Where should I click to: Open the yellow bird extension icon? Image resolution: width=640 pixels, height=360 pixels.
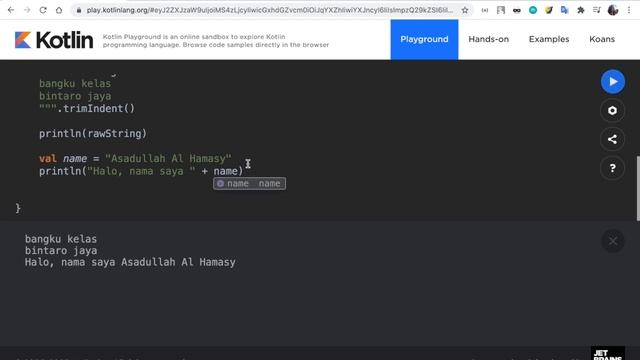point(549,10)
